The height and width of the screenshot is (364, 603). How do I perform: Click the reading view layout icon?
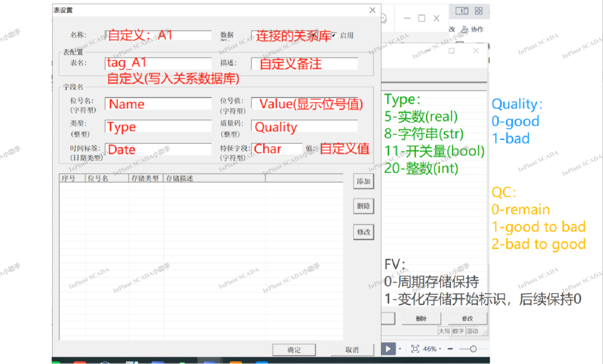pos(462,11)
